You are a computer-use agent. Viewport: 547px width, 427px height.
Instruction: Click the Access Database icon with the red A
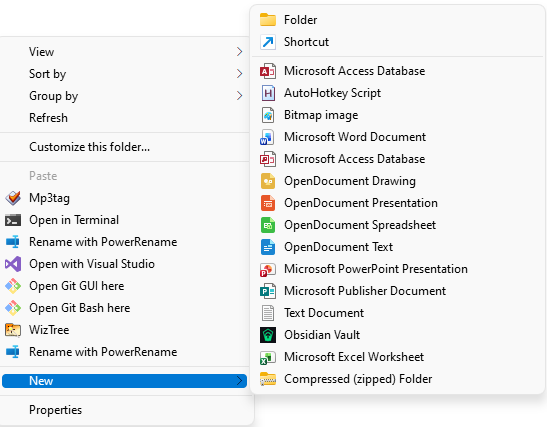click(268, 71)
